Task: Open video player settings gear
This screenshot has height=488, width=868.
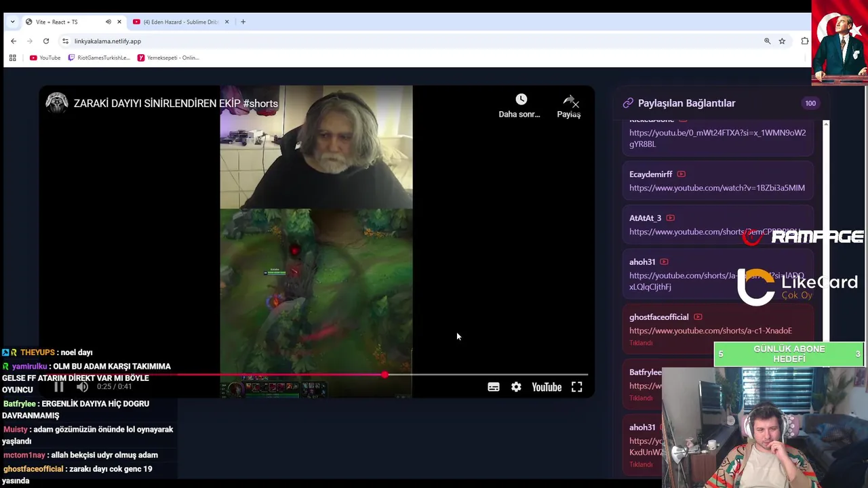Action: (516, 387)
